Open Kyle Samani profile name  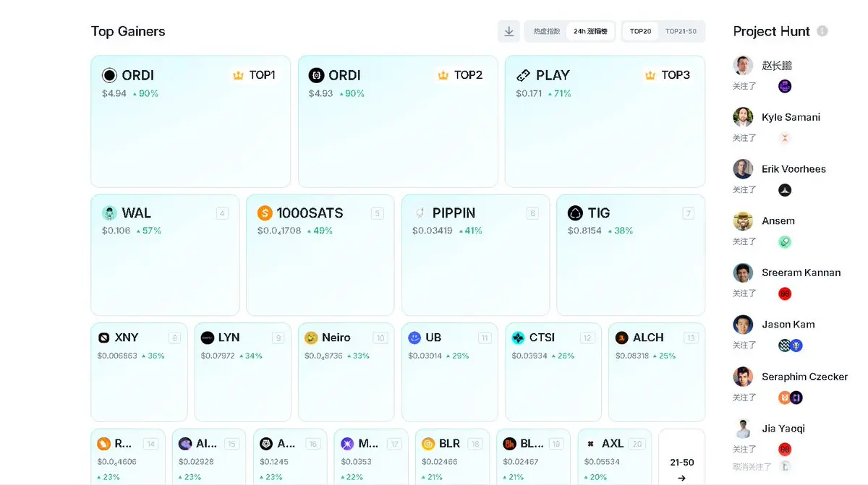coord(791,117)
